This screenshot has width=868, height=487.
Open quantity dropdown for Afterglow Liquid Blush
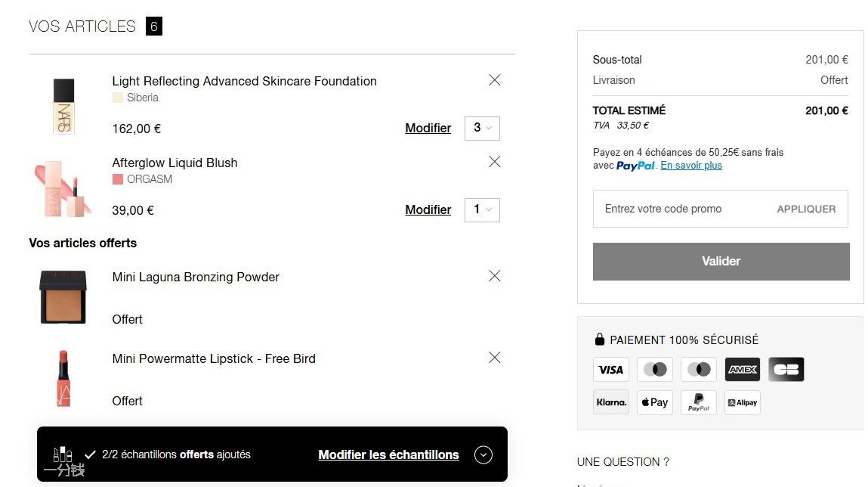tap(482, 210)
